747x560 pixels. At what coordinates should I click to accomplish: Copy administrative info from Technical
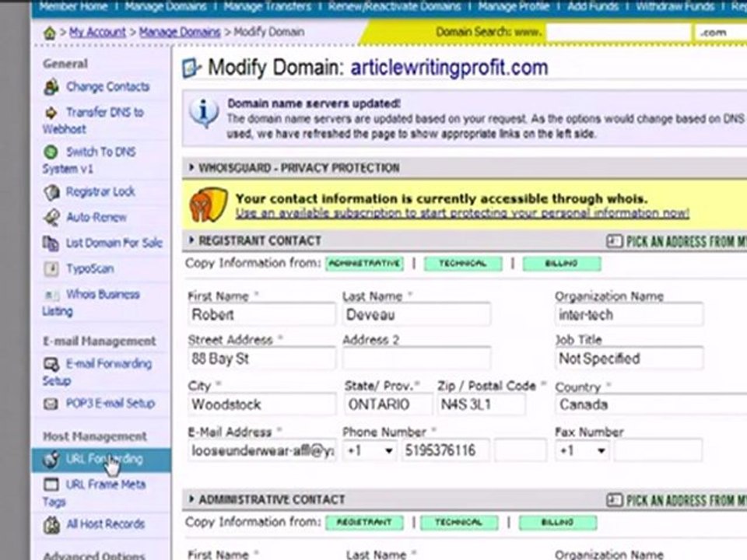(x=459, y=523)
